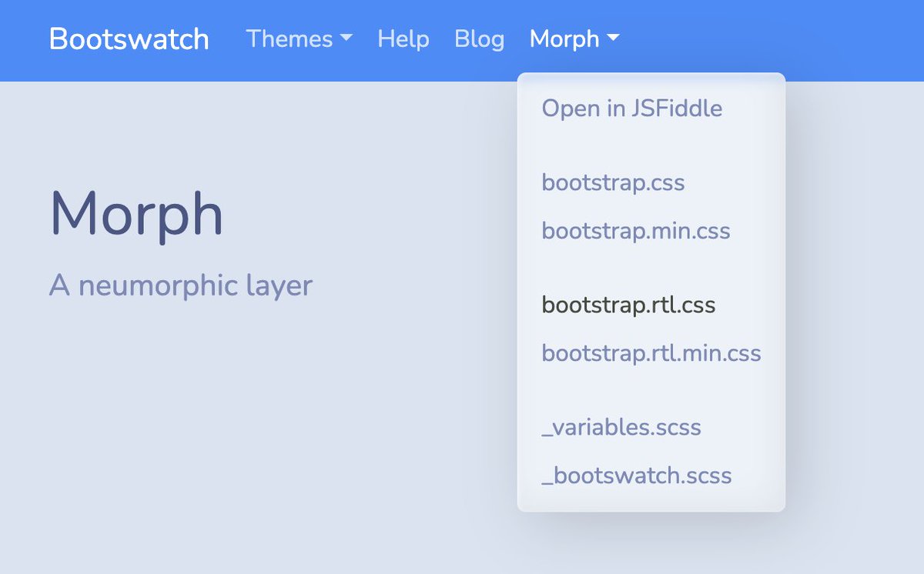Go to the Bootswatch home brand link
This screenshot has height=574, width=924.
pyautogui.click(x=129, y=38)
